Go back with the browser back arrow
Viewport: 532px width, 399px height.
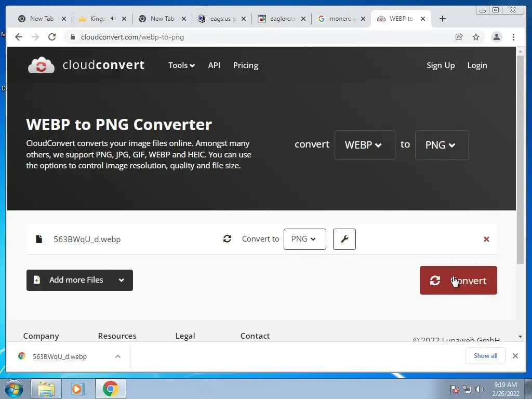pos(19,37)
